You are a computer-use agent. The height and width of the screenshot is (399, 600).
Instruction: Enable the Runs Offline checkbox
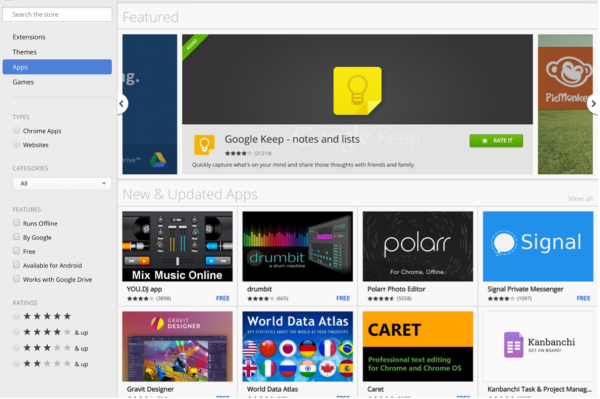(16, 223)
